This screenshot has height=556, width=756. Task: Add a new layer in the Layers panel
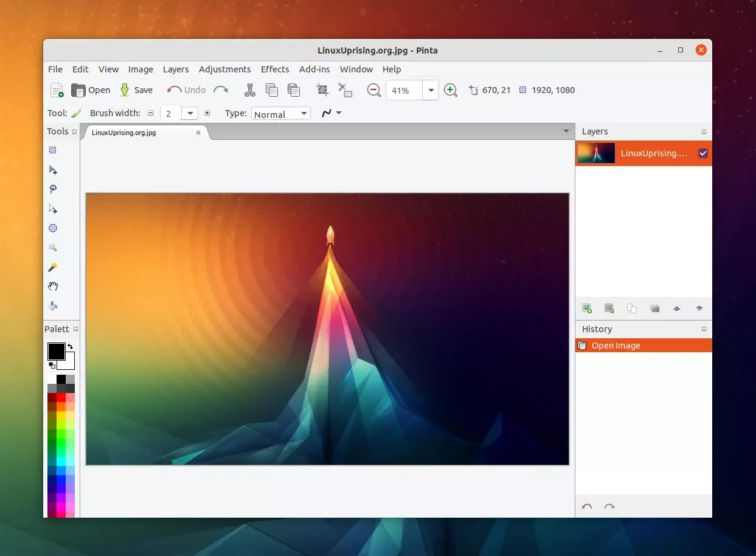[x=587, y=308]
